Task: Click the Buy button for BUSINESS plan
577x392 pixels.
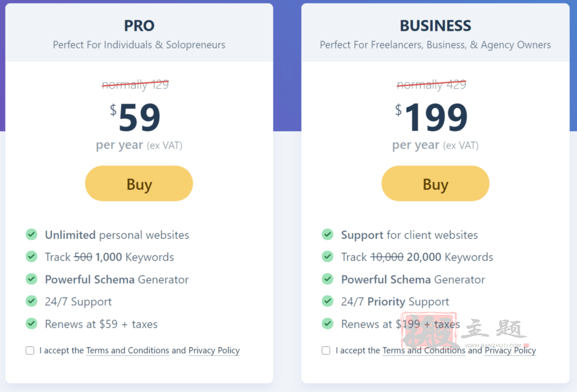Action: coord(436,184)
